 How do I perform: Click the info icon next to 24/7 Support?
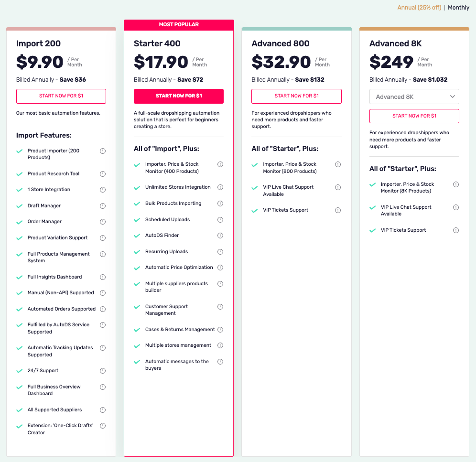103,371
